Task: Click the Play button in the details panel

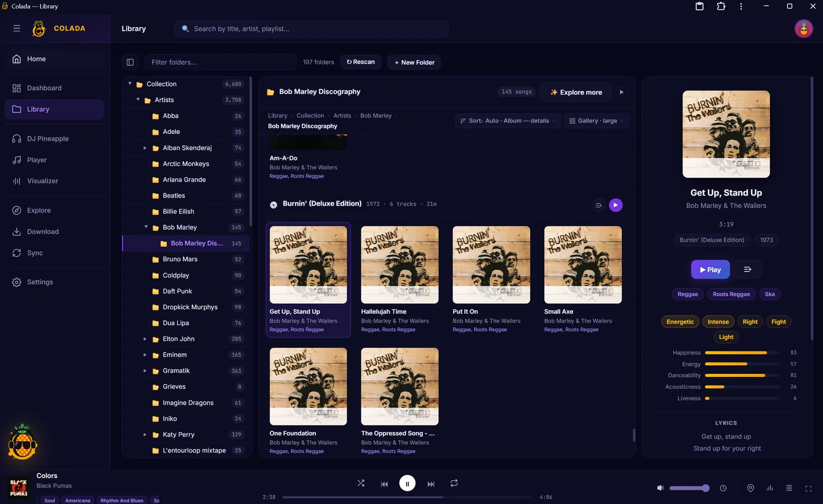Action: (711, 269)
